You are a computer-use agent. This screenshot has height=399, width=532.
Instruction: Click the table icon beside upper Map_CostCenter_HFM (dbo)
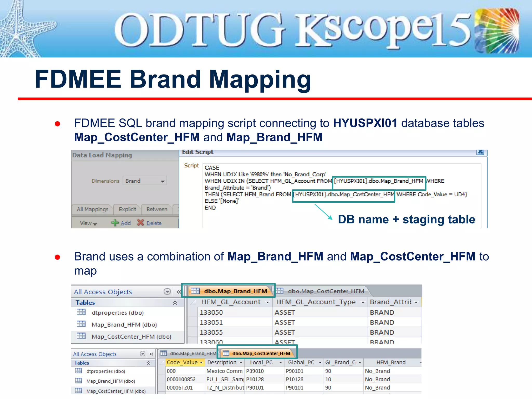click(x=81, y=336)
